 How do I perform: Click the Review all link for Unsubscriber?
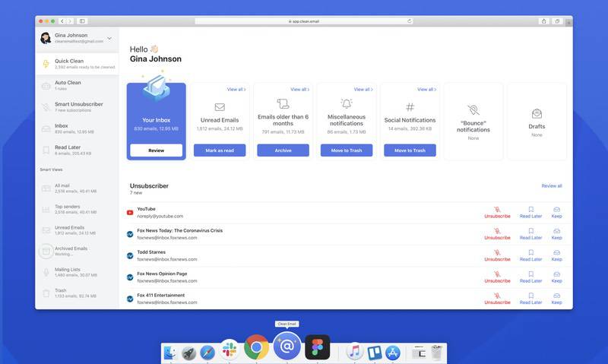click(x=552, y=186)
